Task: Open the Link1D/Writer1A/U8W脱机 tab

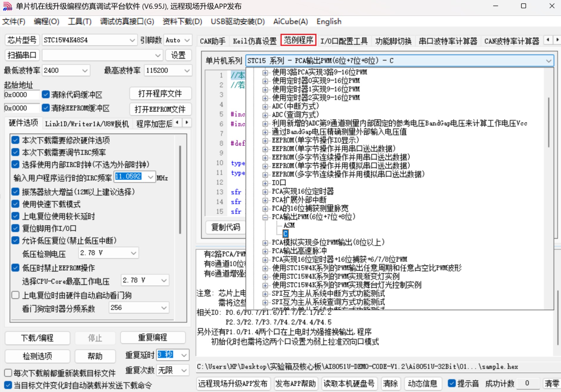Action: coord(87,124)
